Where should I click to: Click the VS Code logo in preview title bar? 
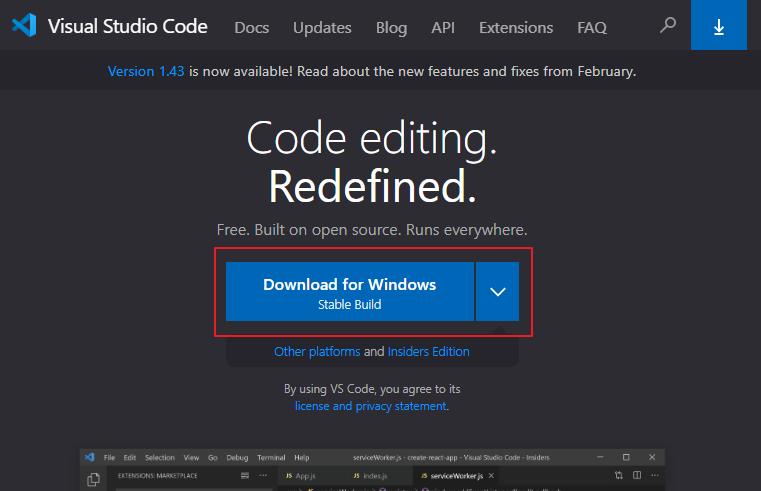coord(90,457)
